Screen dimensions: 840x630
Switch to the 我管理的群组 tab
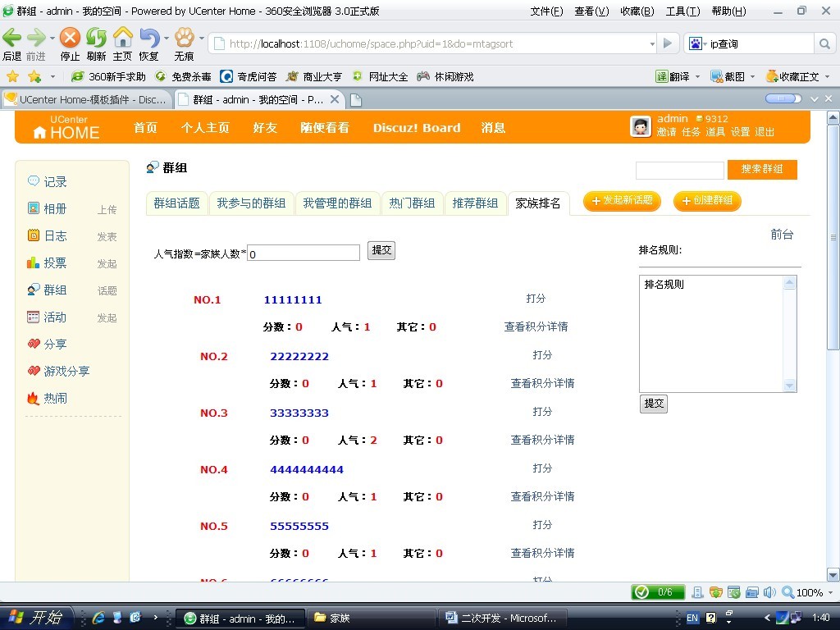pyautogui.click(x=337, y=203)
